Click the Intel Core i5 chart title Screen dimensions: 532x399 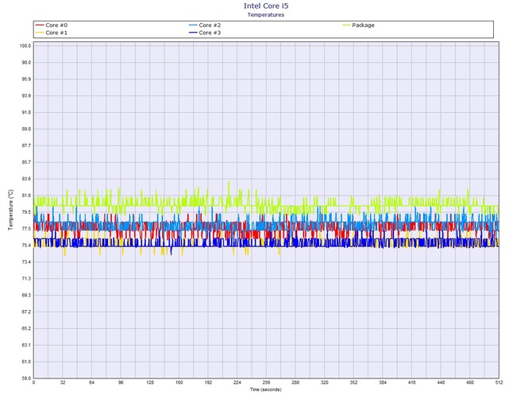coord(266,6)
